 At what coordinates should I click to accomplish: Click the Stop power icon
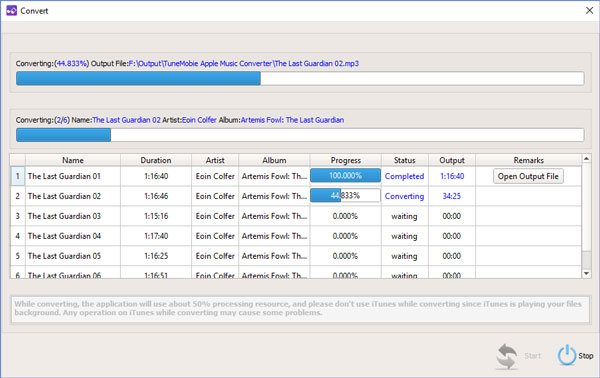pos(566,355)
